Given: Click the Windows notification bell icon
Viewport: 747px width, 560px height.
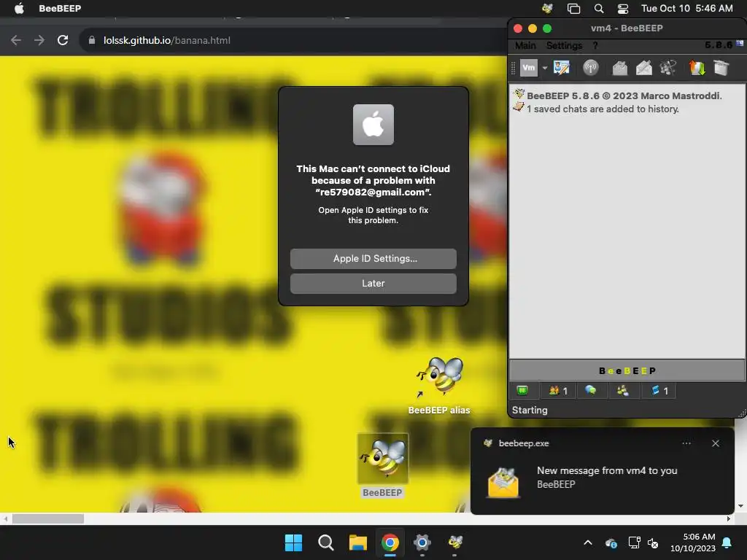Looking at the screenshot, I should (727, 542).
